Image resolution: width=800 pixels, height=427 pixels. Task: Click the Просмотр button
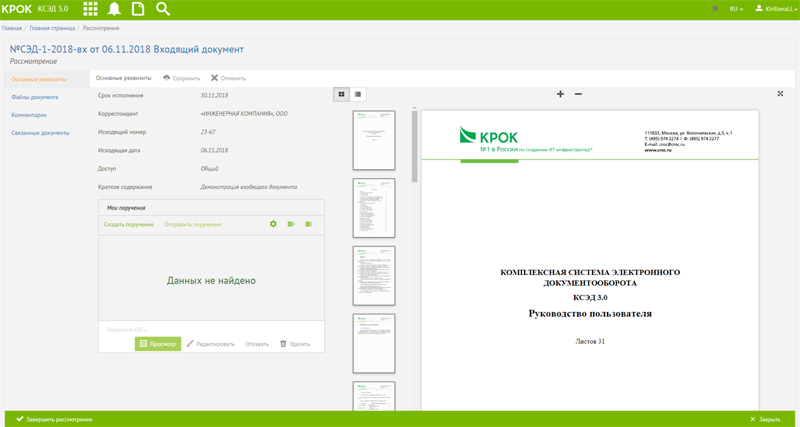coord(158,344)
